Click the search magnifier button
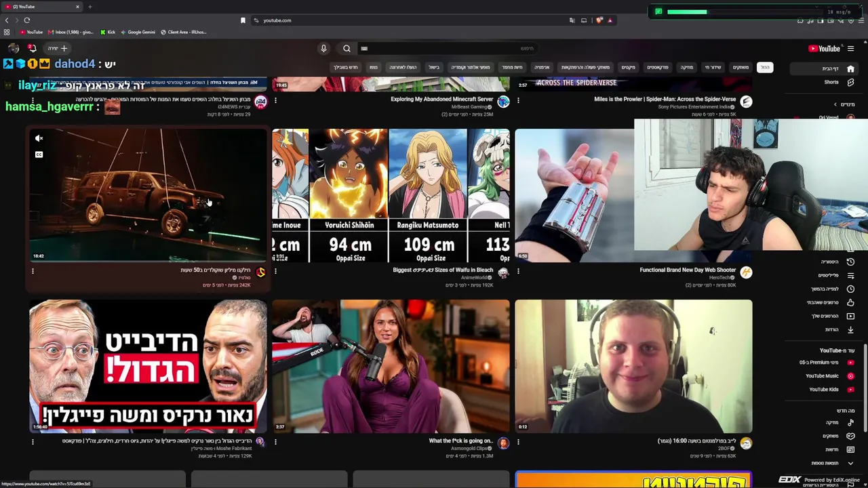The height and width of the screenshot is (488, 868). [347, 48]
